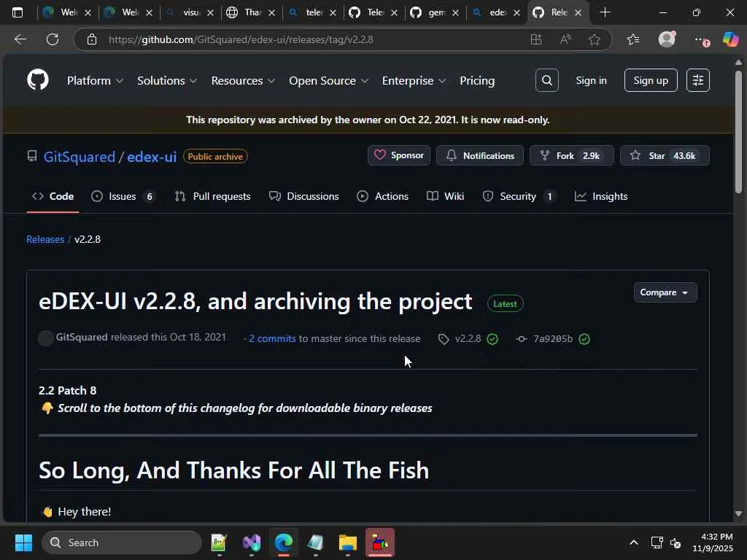Screen dimensions: 747x560
Task: Open the browser profile avatar
Action: pyautogui.click(x=667, y=39)
